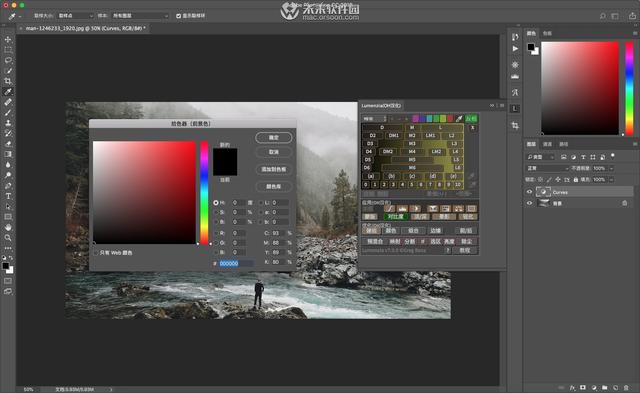Select the Blur tool

coord(8,164)
